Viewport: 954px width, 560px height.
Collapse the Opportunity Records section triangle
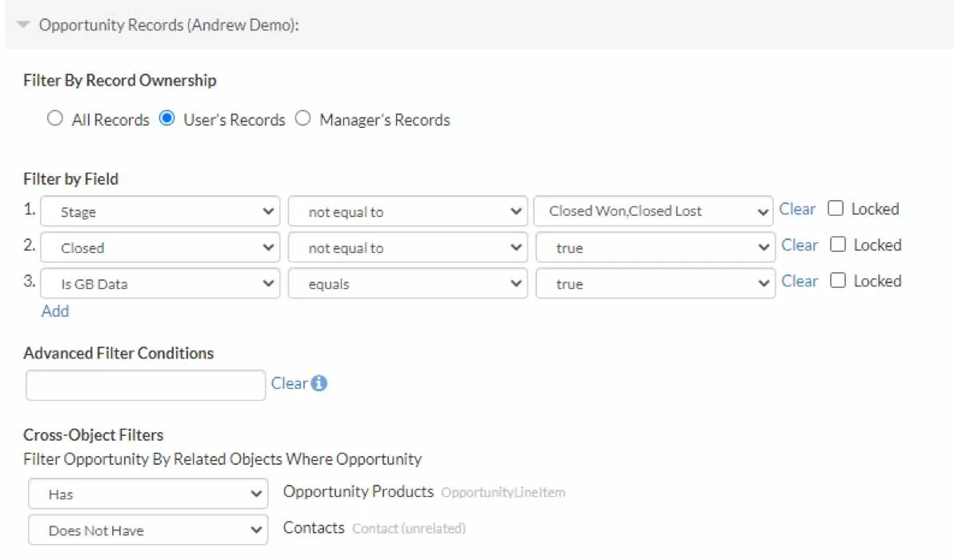tap(23, 25)
